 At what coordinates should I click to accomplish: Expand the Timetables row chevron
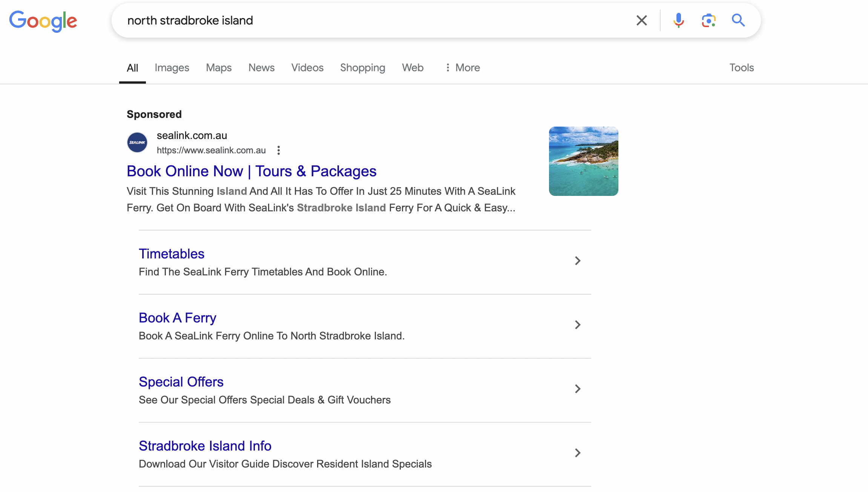[578, 261]
